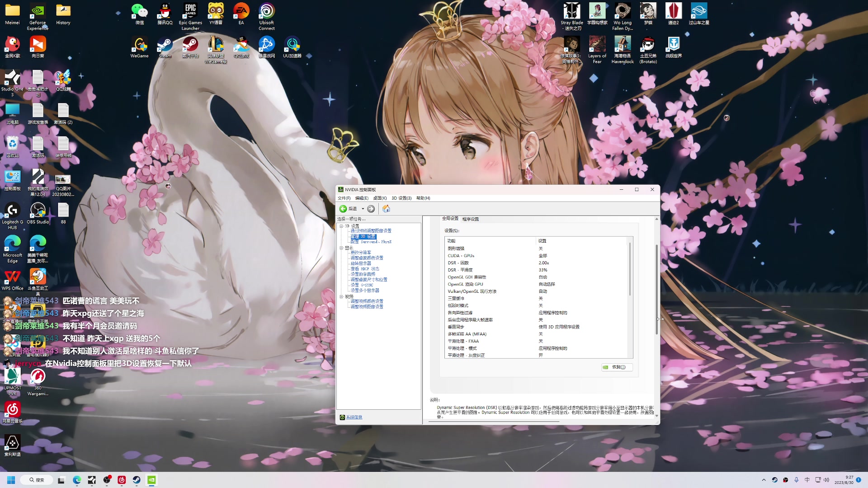The image size is (868, 488).
Task: Open the 暴雪战网 Battle.net desktop icon
Action: point(266,47)
